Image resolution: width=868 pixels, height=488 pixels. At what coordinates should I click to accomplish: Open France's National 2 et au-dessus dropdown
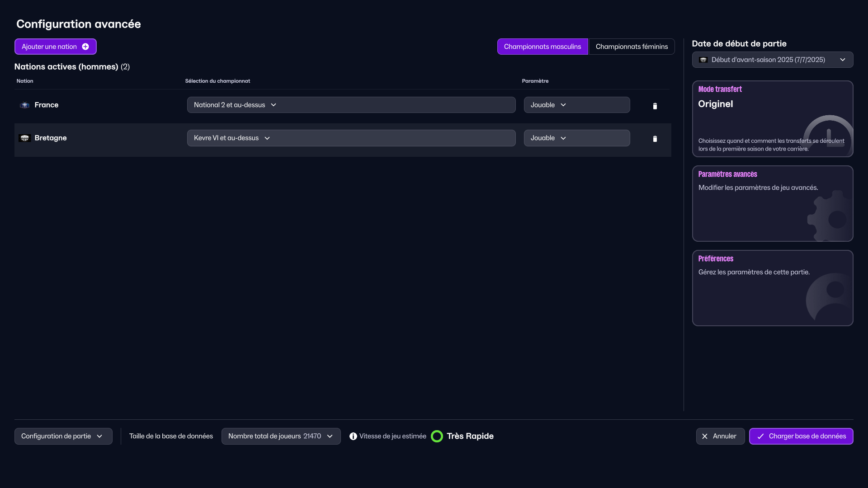pyautogui.click(x=351, y=105)
